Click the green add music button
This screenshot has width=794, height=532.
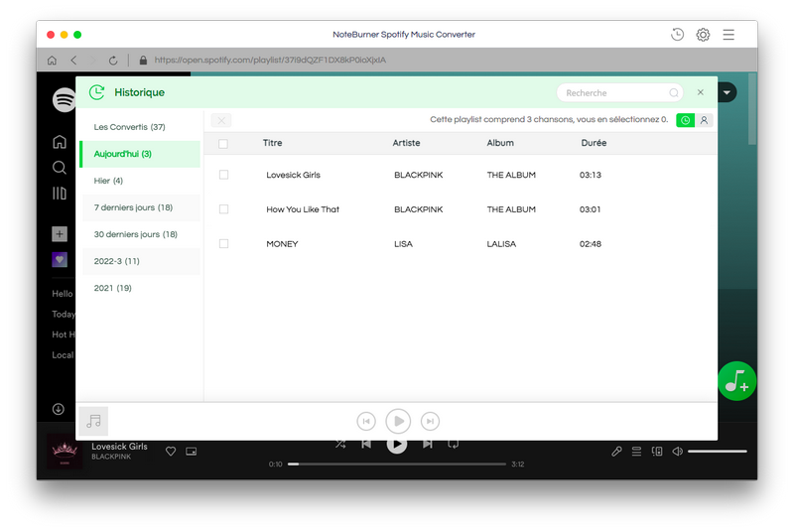coord(736,381)
